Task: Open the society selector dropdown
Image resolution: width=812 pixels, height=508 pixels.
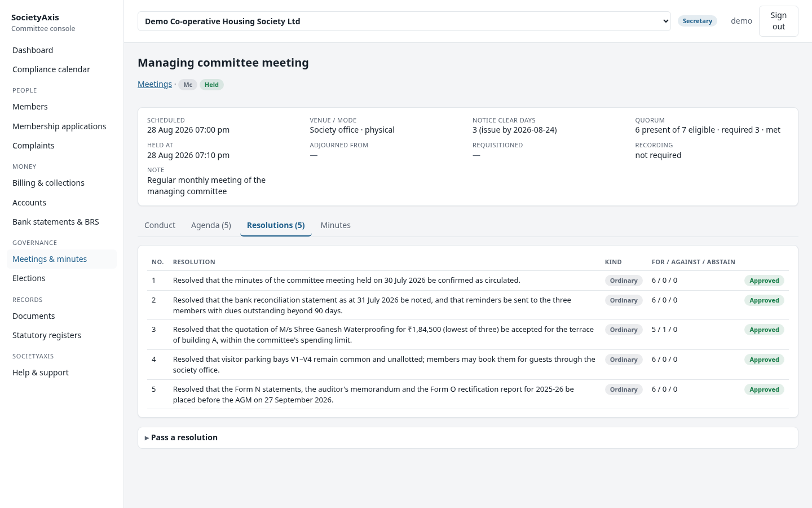Action: coord(404,21)
